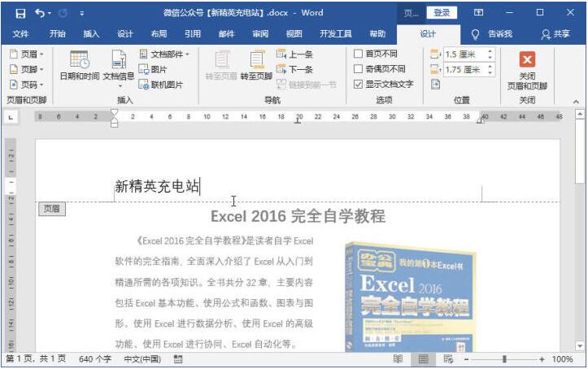This screenshot has width=588, height=369.
Task: Open the 页码 page number dropdown
Action: click(x=26, y=85)
